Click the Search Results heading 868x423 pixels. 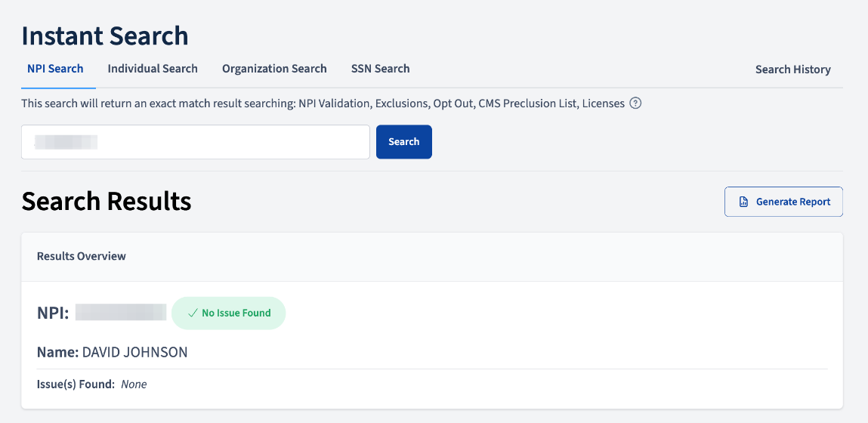coord(107,202)
